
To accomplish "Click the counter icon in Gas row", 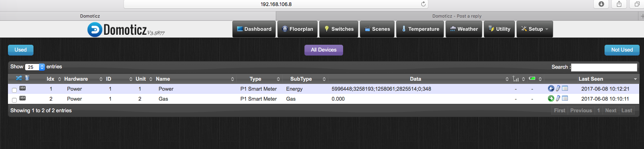I will [23, 98].
